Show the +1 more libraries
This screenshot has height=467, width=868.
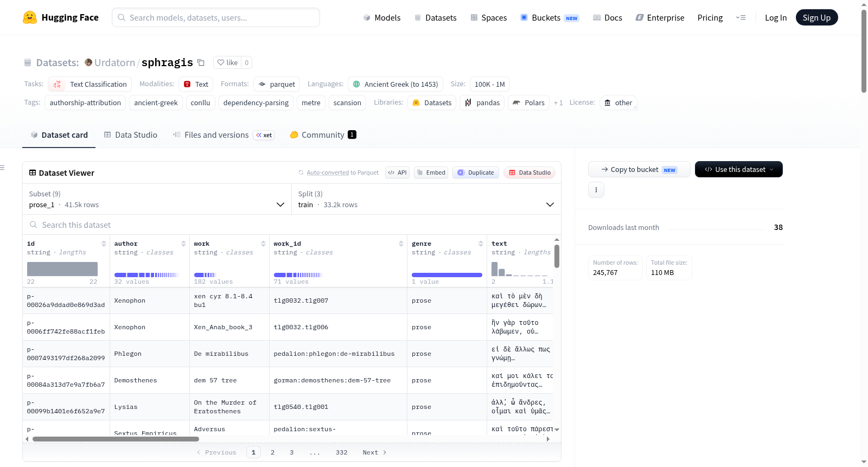click(x=558, y=103)
